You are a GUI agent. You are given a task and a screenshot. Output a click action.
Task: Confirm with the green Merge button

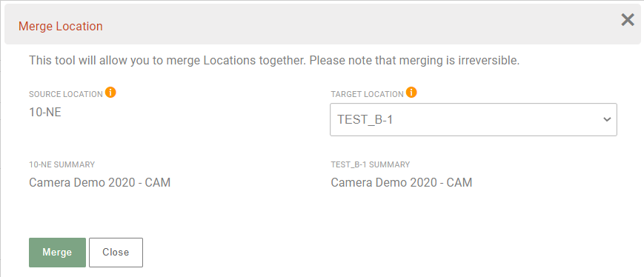click(58, 253)
